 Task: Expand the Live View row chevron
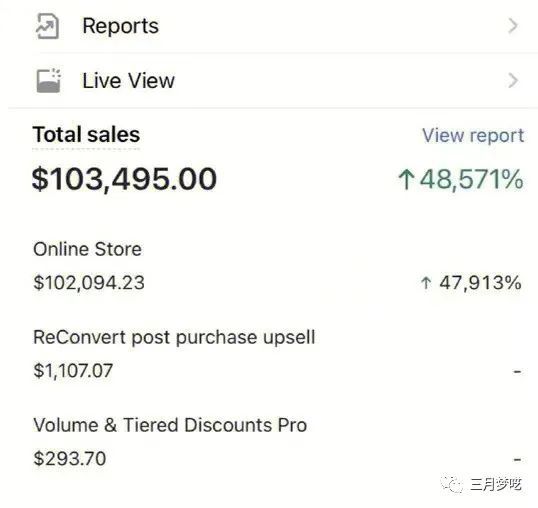513,81
